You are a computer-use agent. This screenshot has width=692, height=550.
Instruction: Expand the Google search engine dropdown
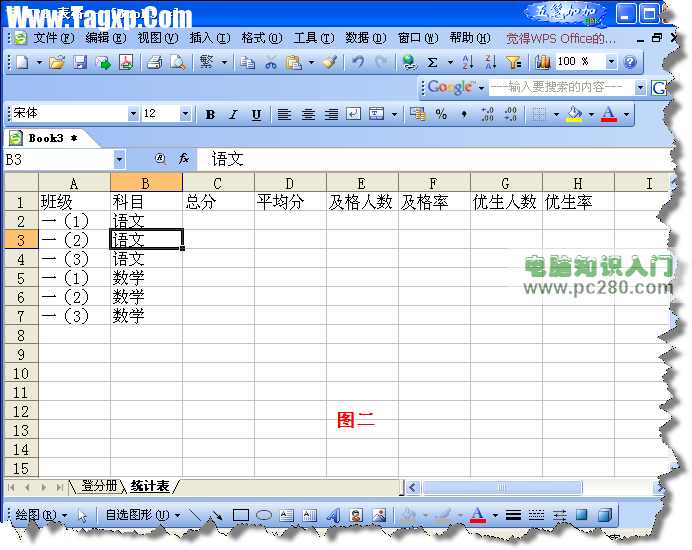pos(481,88)
